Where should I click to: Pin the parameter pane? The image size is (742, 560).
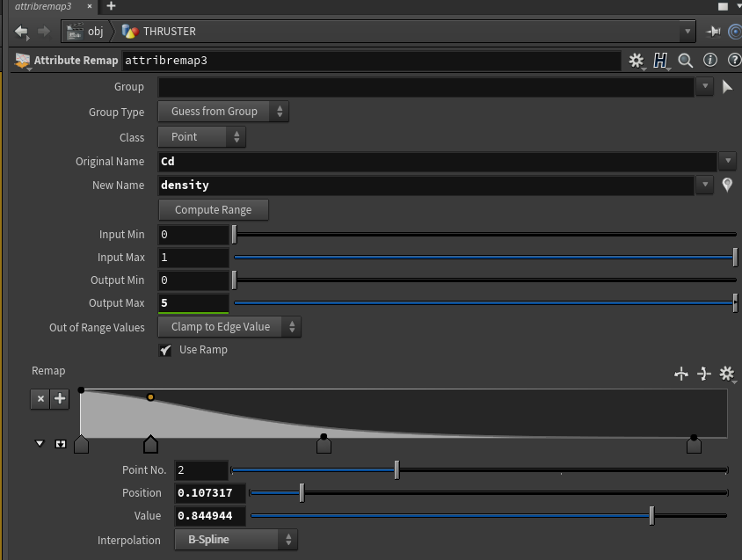[714, 32]
